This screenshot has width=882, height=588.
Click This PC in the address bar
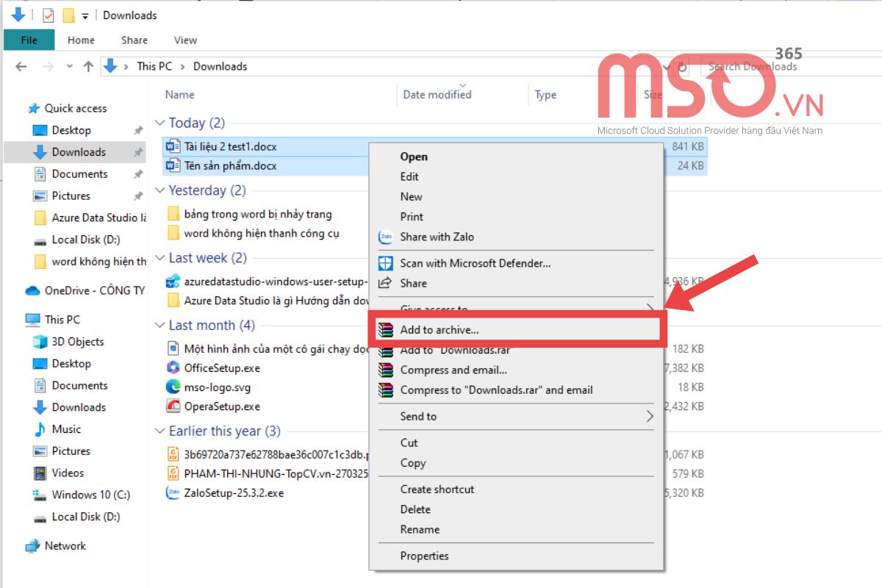point(154,66)
